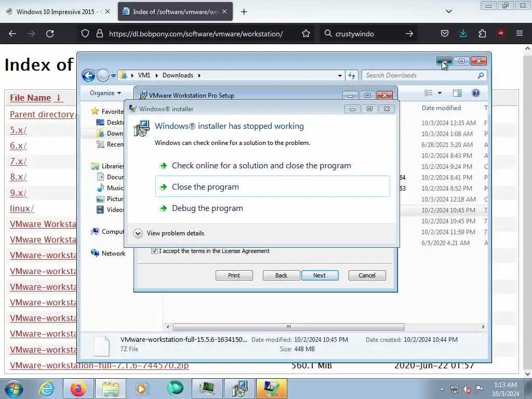
Task: Choose Close the program option
Action: click(272, 187)
